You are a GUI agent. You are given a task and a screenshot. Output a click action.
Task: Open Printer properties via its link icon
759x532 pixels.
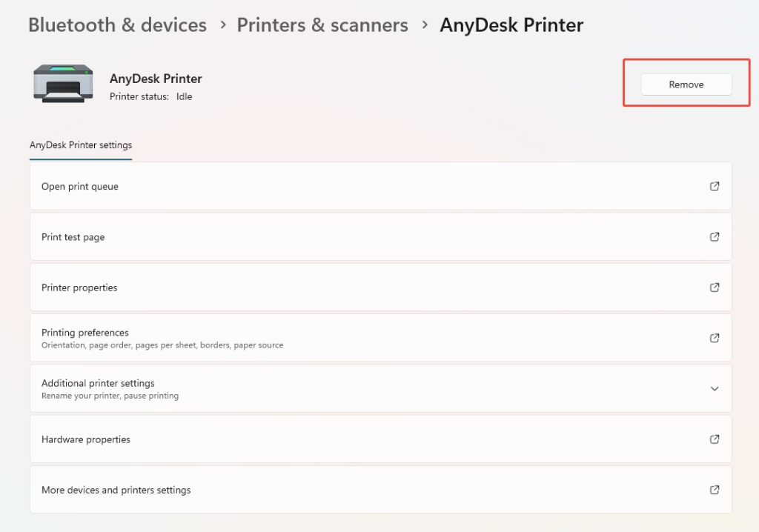tap(714, 287)
